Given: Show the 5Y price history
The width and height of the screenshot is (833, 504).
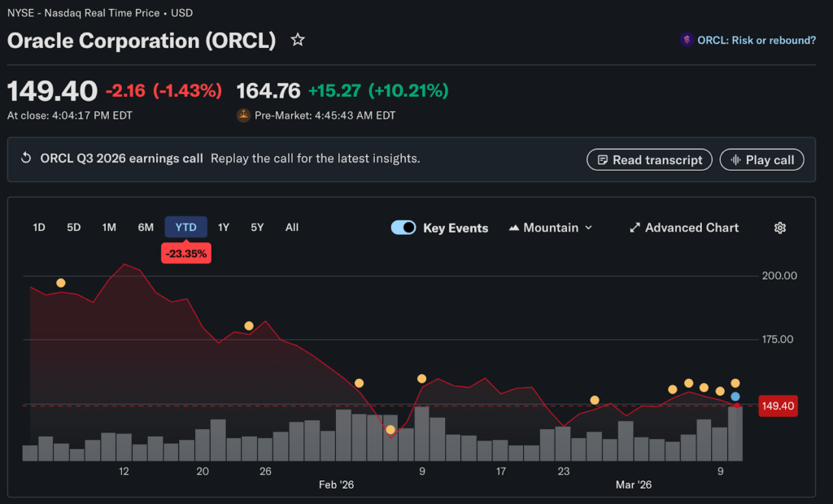Looking at the screenshot, I should [257, 228].
